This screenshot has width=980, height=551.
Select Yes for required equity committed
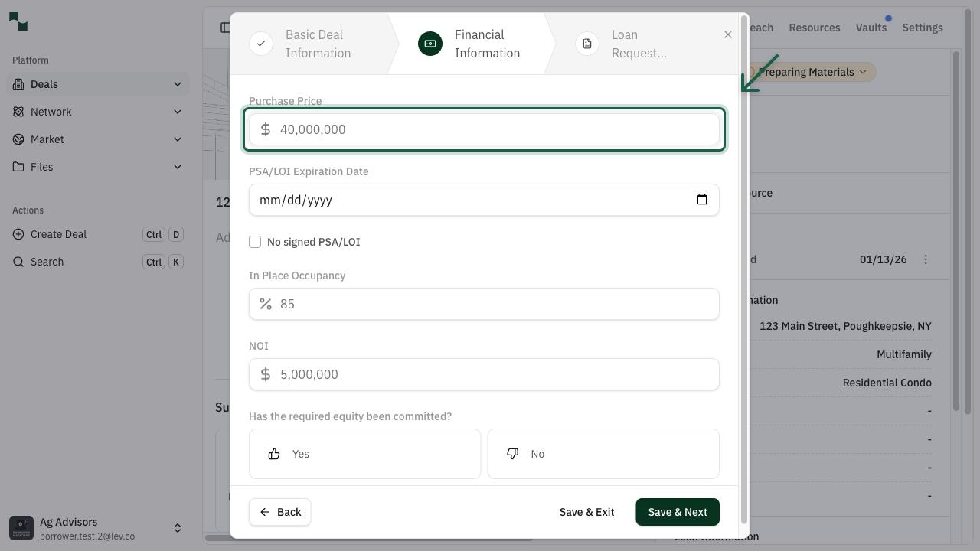[x=364, y=453]
